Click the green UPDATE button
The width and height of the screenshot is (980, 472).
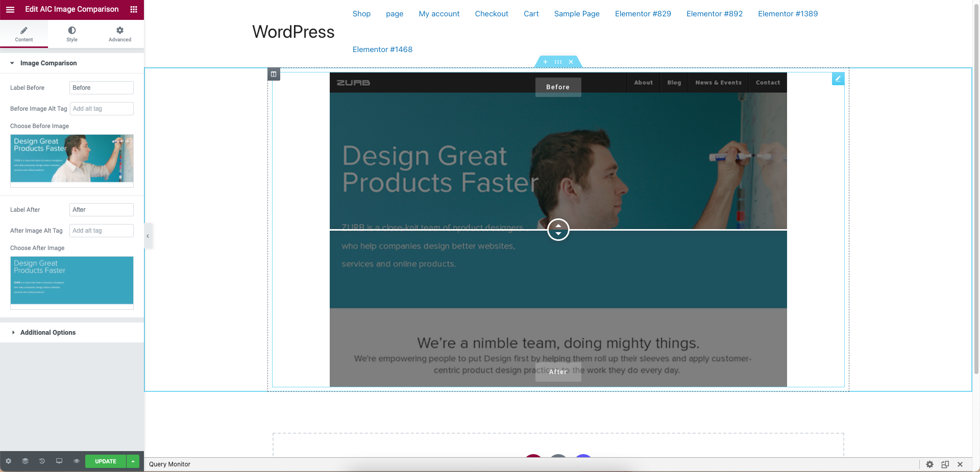point(106,461)
